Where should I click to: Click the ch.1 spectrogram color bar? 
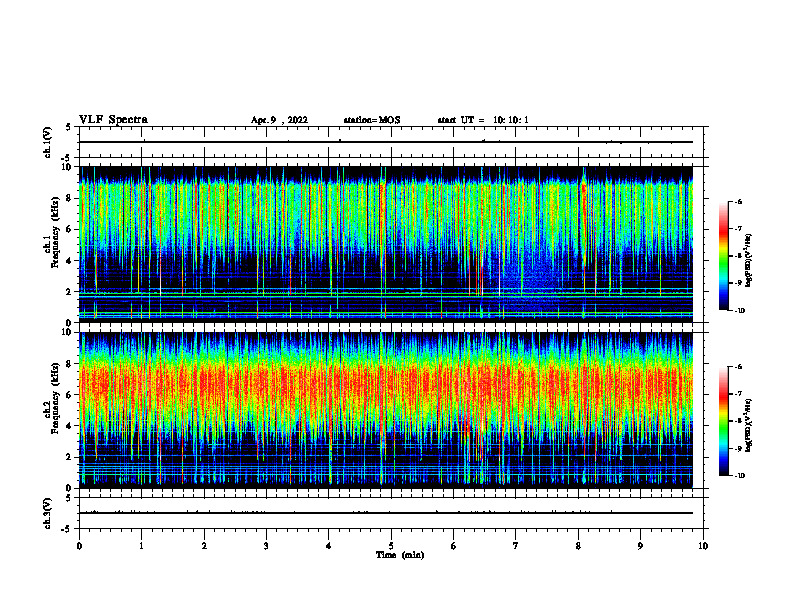[724, 256]
